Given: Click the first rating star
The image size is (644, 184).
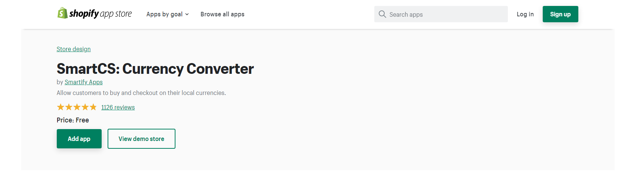Looking at the screenshot, I should 60,107.
